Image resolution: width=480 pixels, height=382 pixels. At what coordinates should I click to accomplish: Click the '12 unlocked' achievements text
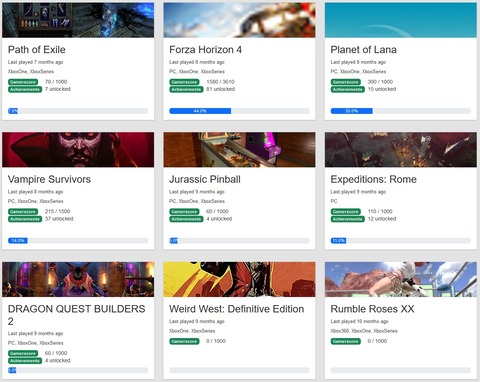(382, 219)
